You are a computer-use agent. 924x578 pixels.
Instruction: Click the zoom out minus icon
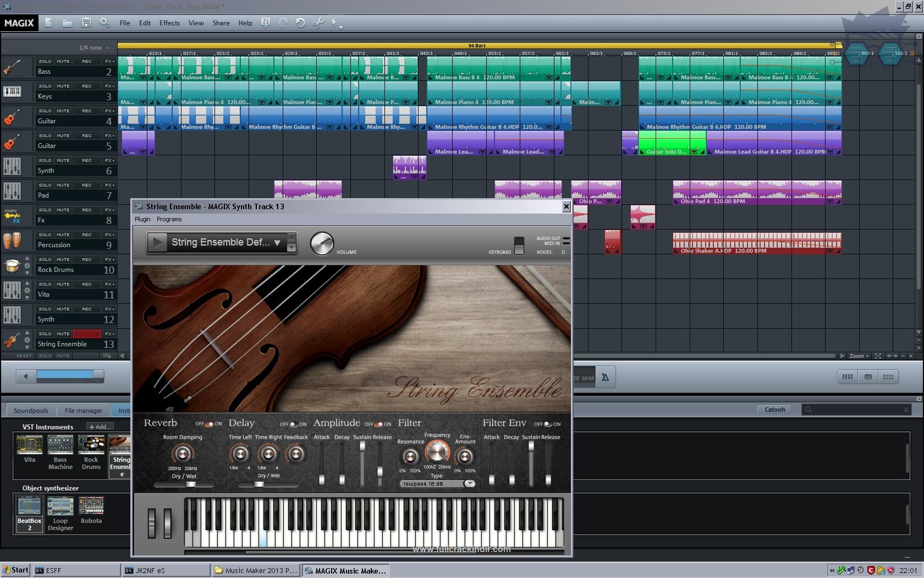coord(904,356)
